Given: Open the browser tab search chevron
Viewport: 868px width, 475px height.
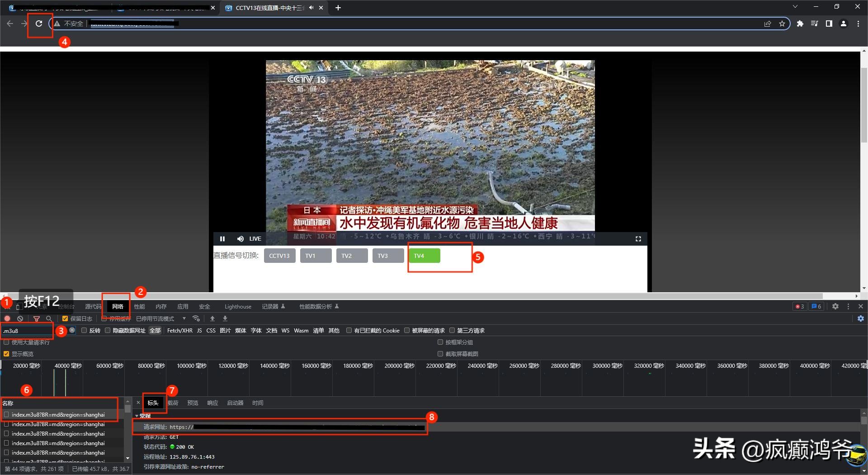Looking at the screenshot, I should click(795, 7).
